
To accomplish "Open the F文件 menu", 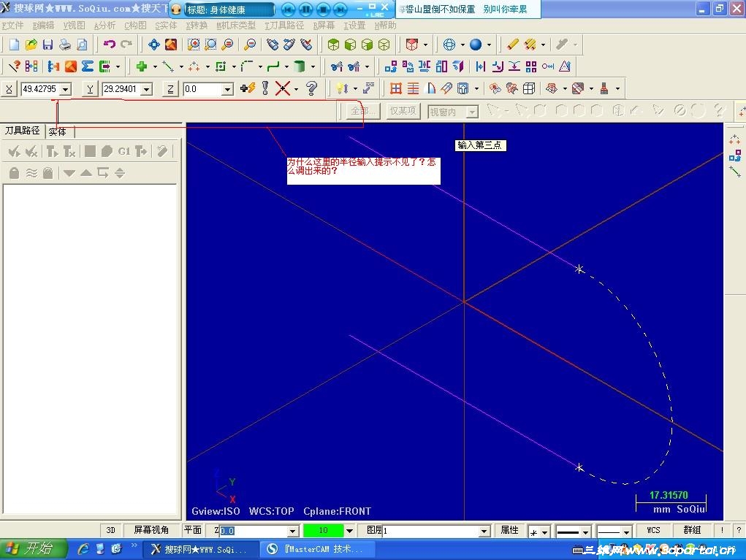I will [x=12, y=26].
